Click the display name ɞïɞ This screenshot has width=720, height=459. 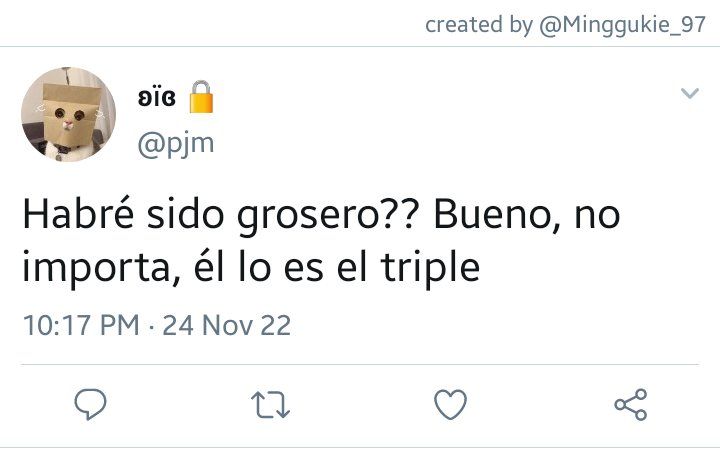(157, 97)
